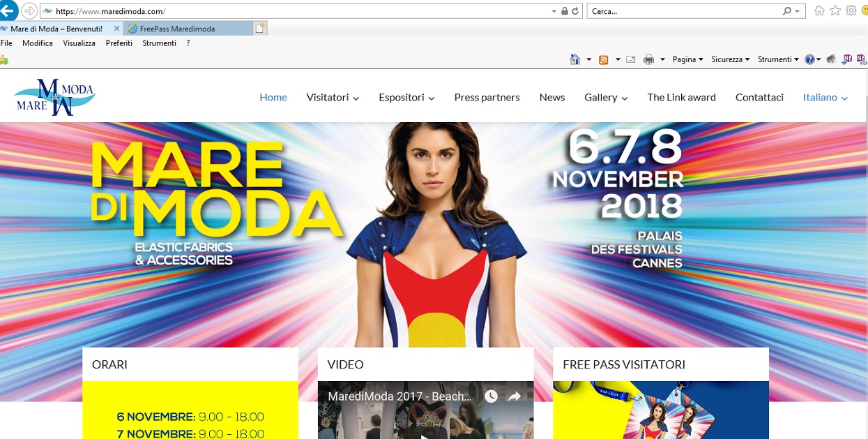The width and height of the screenshot is (868, 439).
Task: Click the Free Pass Visitatori badge image
Action: pyautogui.click(x=661, y=410)
